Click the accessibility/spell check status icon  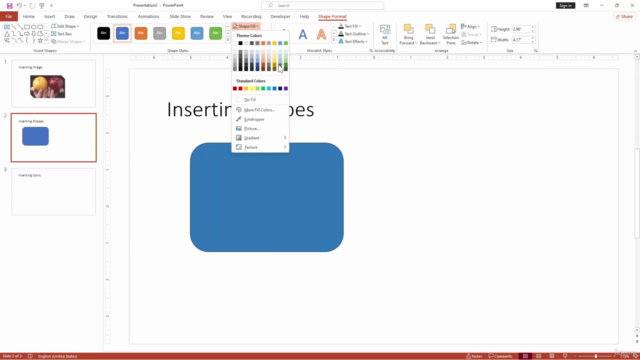coord(30,356)
